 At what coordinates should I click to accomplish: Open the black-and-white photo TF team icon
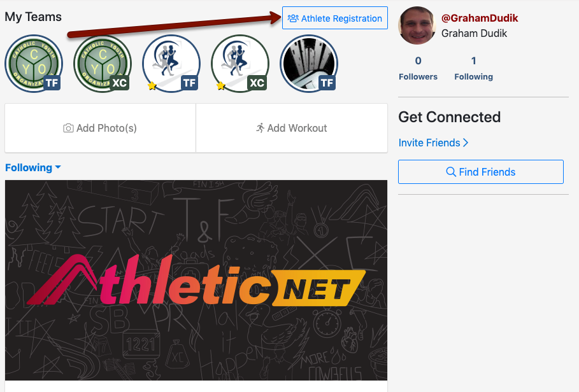click(309, 64)
